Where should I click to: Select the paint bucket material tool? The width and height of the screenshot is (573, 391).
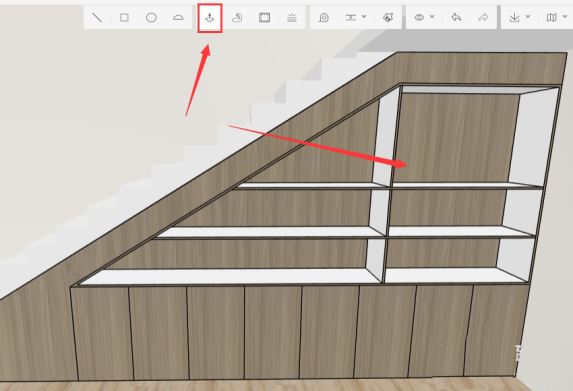tap(388, 17)
